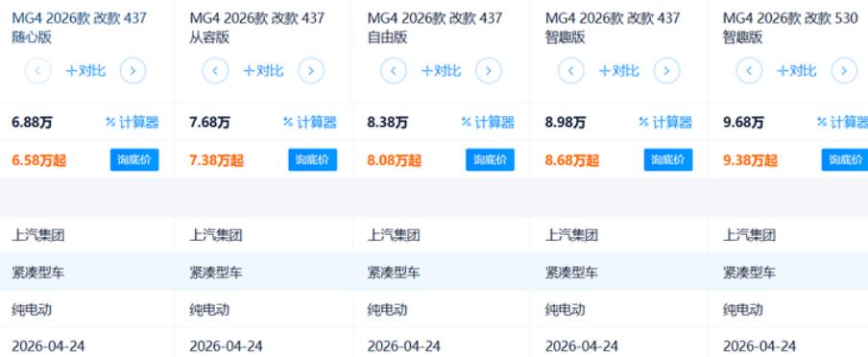The image size is (868, 357).
Task: Add 437 随心版 to comparison (+对比)
Action: (85, 71)
